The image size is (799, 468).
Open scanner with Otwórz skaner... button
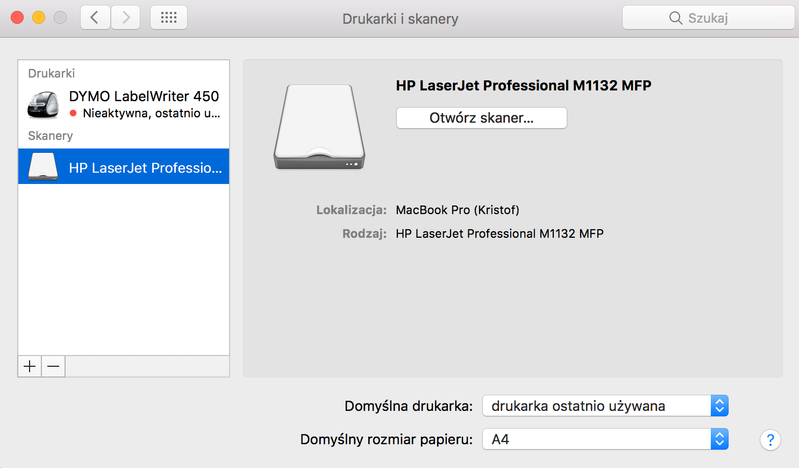click(x=482, y=118)
